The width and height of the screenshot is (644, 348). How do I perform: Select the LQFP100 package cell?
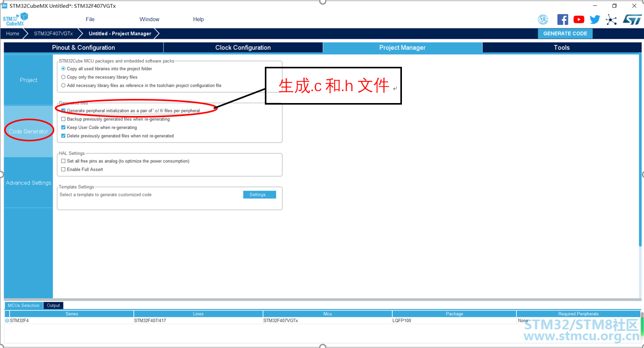pyautogui.click(x=454, y=321)
